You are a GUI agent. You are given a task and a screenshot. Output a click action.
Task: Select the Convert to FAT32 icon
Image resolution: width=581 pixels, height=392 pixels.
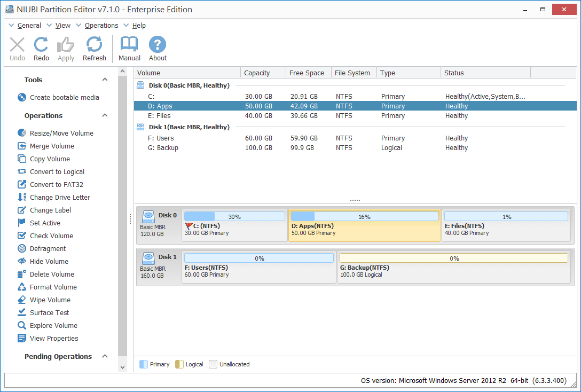click(x=22, y=184)
